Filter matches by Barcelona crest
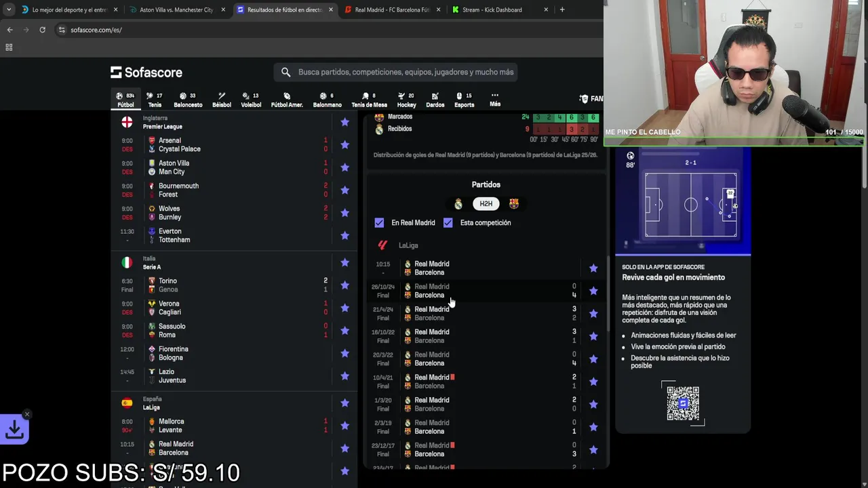The height and width of the screenshot is (488, 868). (x=513, y=203)
